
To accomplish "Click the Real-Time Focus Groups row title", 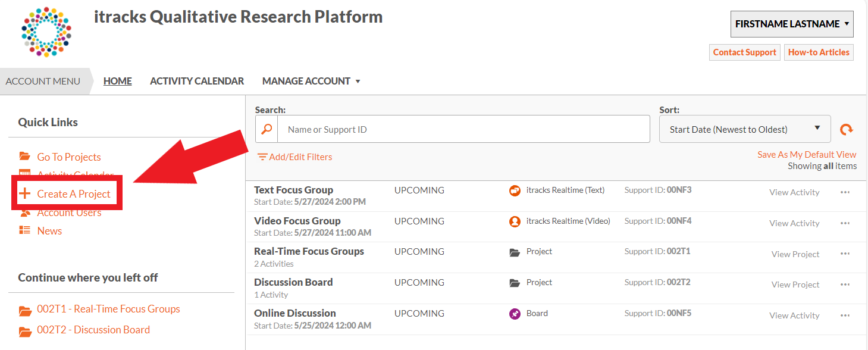I will coord(309,251).
